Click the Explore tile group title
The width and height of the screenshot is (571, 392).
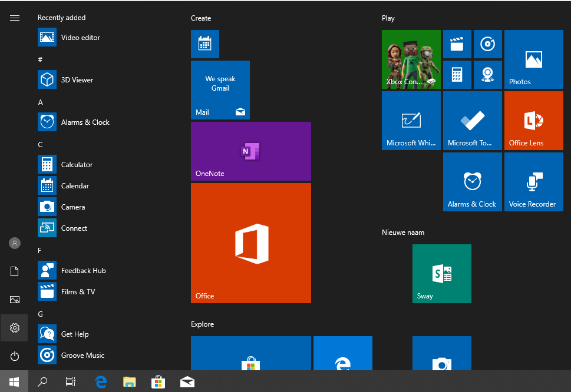203,324
